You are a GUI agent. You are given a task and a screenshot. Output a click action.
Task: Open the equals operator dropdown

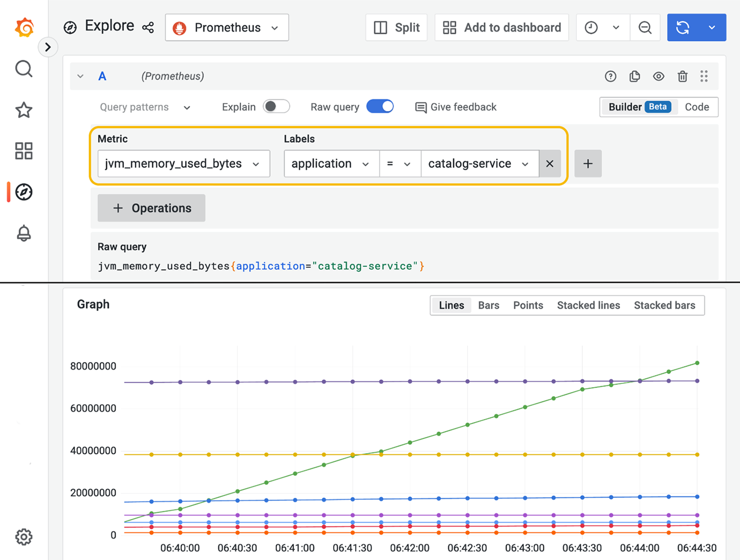pos(400,164)
